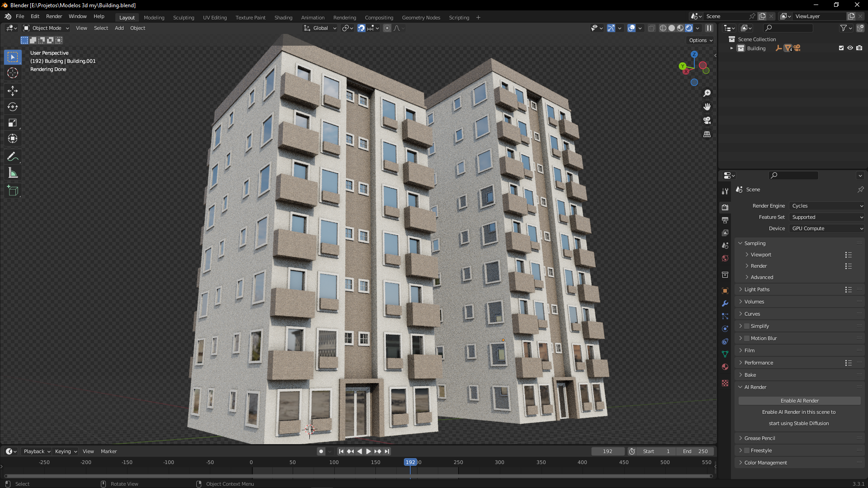Uncheck Building collection exclude checkbox

841,48
